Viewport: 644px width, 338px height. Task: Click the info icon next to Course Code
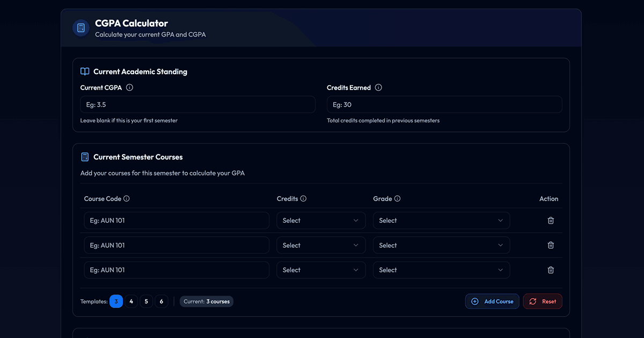point(127,199)
